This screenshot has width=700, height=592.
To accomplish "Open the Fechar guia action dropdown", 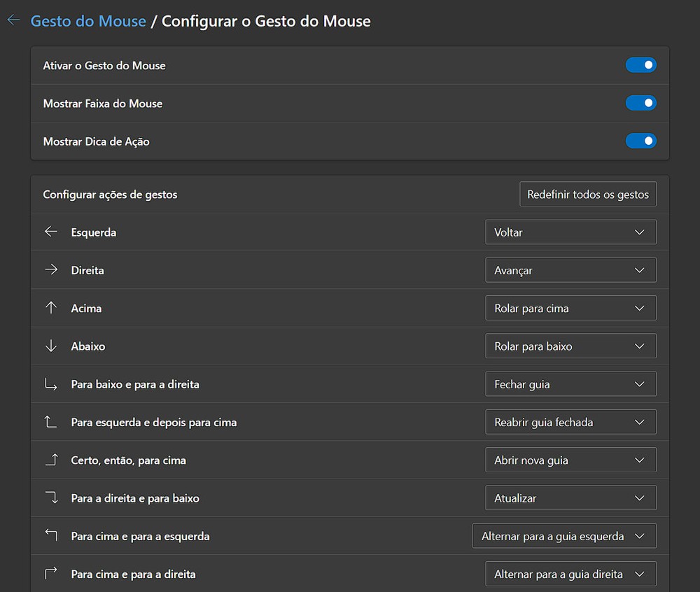I will click(x=570, y=384).
